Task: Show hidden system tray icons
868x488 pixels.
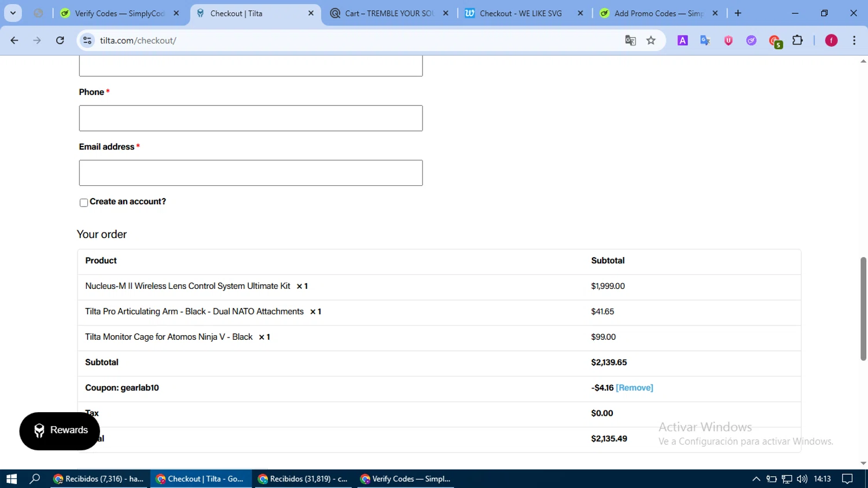Action: [x=756, y=479]
